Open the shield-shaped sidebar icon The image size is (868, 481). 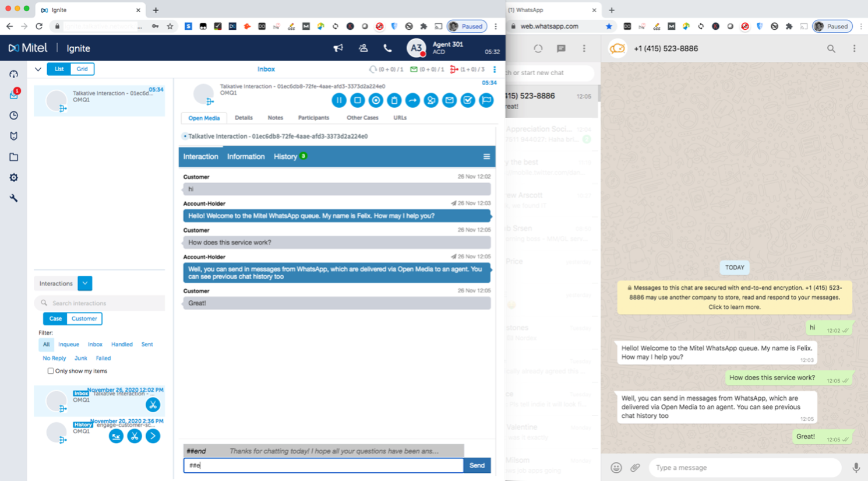click(x=13, y=136)
